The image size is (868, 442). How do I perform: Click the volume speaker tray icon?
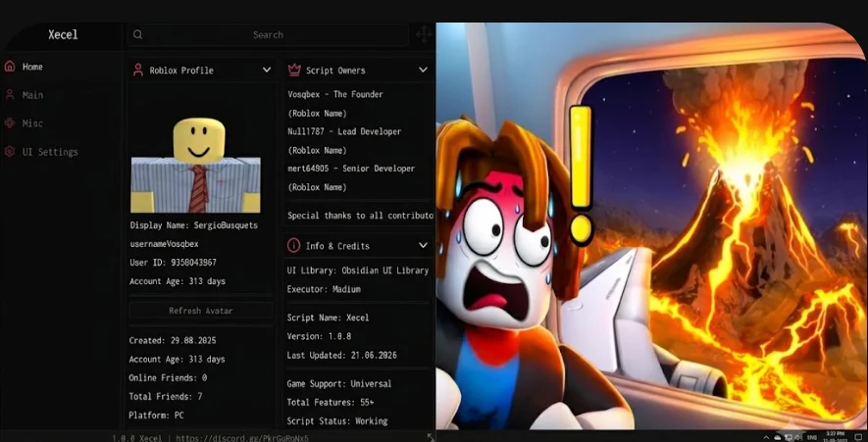coord(798,437)
